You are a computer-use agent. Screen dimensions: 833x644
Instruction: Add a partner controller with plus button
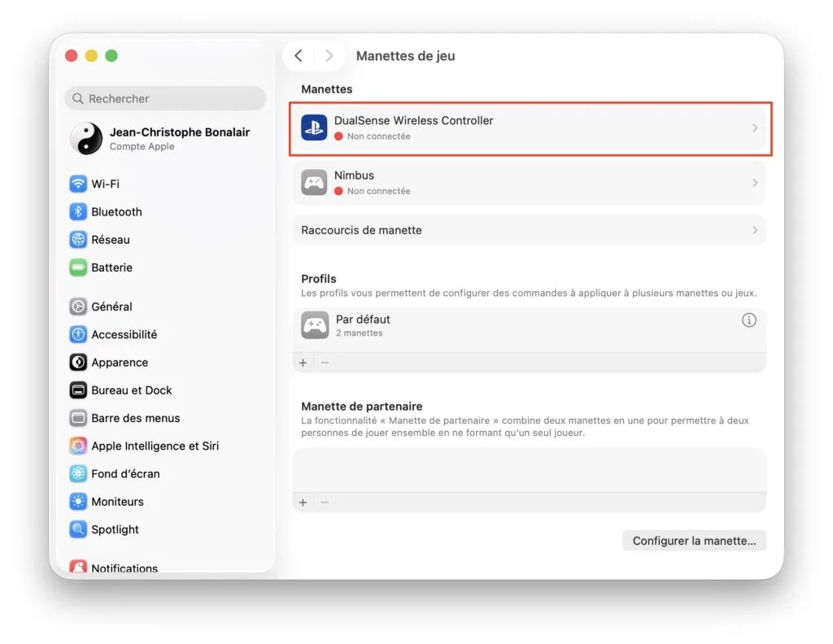(x=303, y=503)
